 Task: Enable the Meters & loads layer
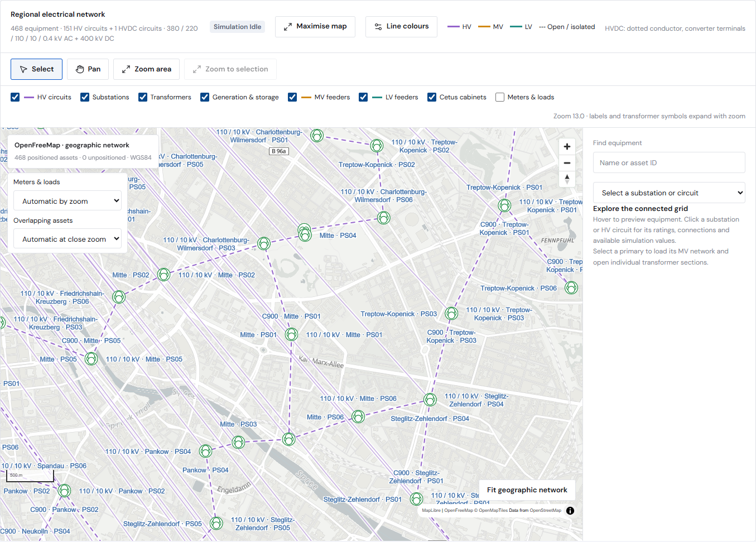click(500, 97)
